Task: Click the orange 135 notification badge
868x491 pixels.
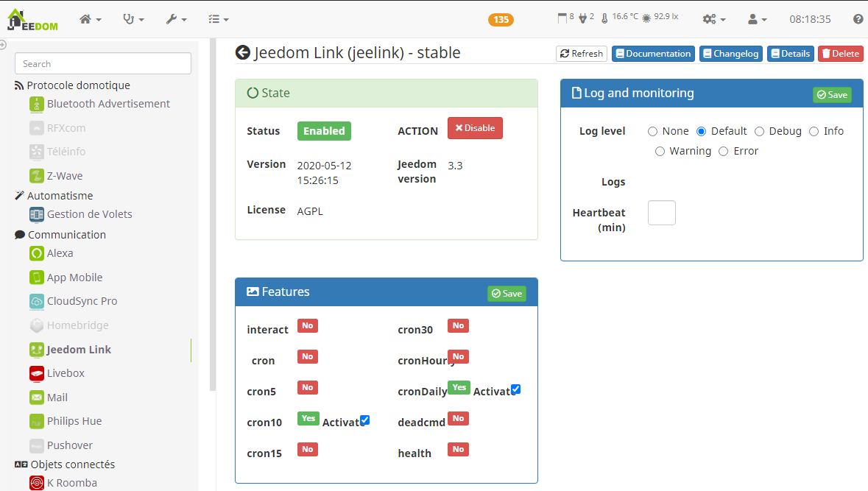Action: pos(501,19)
